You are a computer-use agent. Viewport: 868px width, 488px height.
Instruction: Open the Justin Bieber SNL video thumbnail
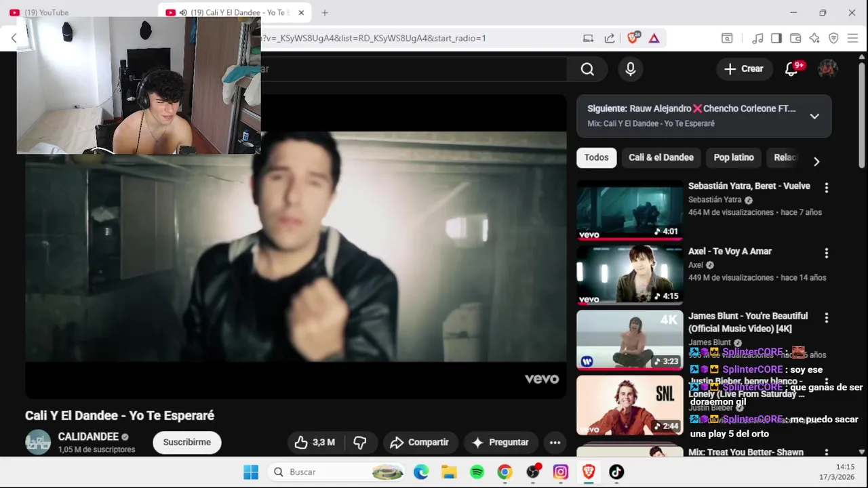[x=630, y=405]
